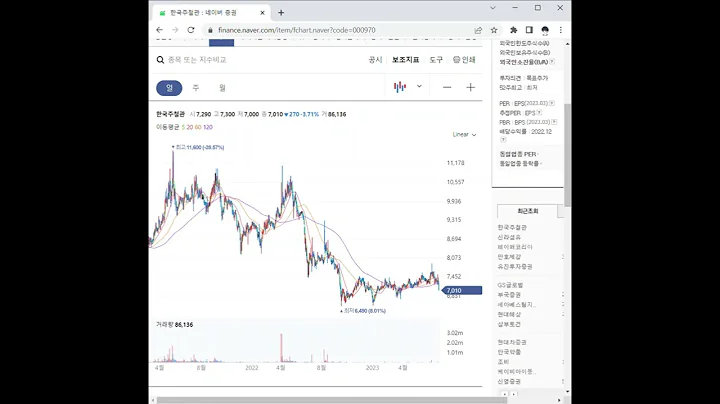
Task: Open a new browser tab
Action: [x=281, y=13]
